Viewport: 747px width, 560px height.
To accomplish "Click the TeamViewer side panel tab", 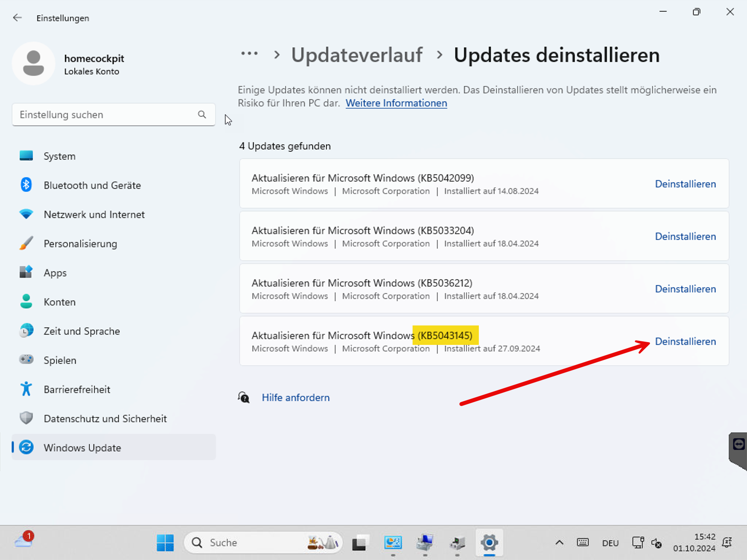I will 738,445.
